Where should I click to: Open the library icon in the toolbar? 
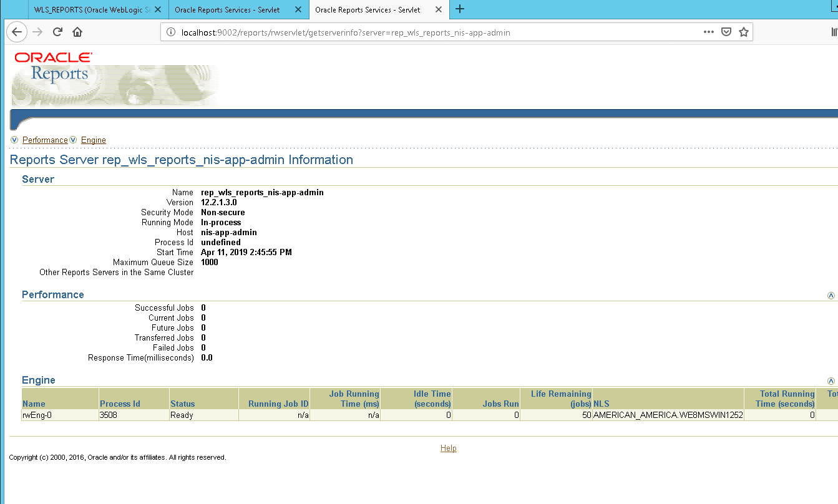tap(834, 32)
